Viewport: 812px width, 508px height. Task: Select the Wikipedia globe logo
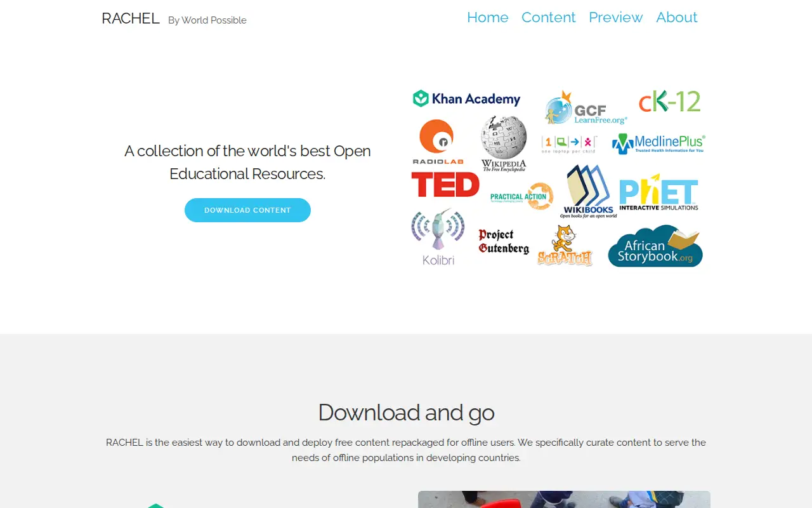point(504,144)
